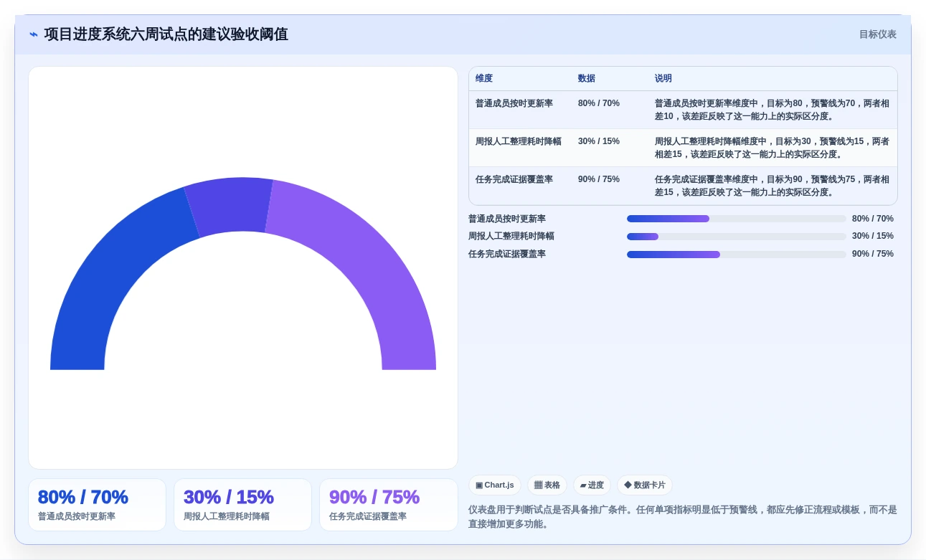Screen dimensions: 926x560
Task: Click the 周报人工整理耗时降幅 progress bar
Action: pyautogui.click(x=737, y=237)
